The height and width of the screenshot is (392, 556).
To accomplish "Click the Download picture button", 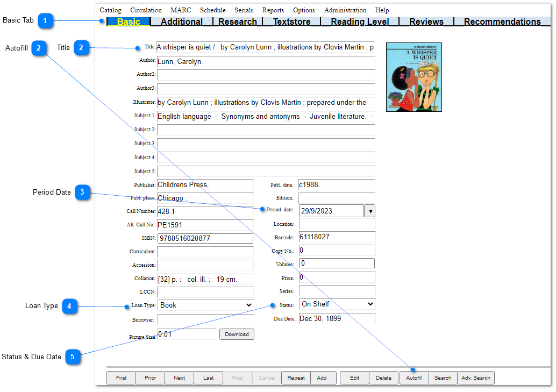I will coord(237,334).
